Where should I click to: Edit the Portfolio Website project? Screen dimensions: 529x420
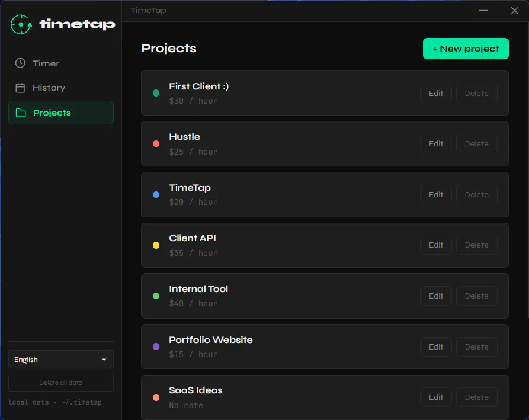(436, 347)
